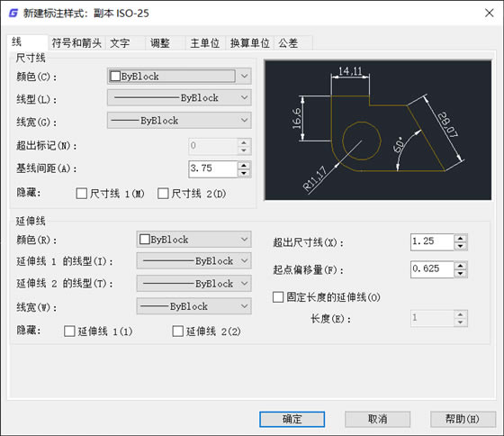Expand the 尺寸线 线宽(G) dropdown
The height and width of the screenshot is (436, 504).
179,121
